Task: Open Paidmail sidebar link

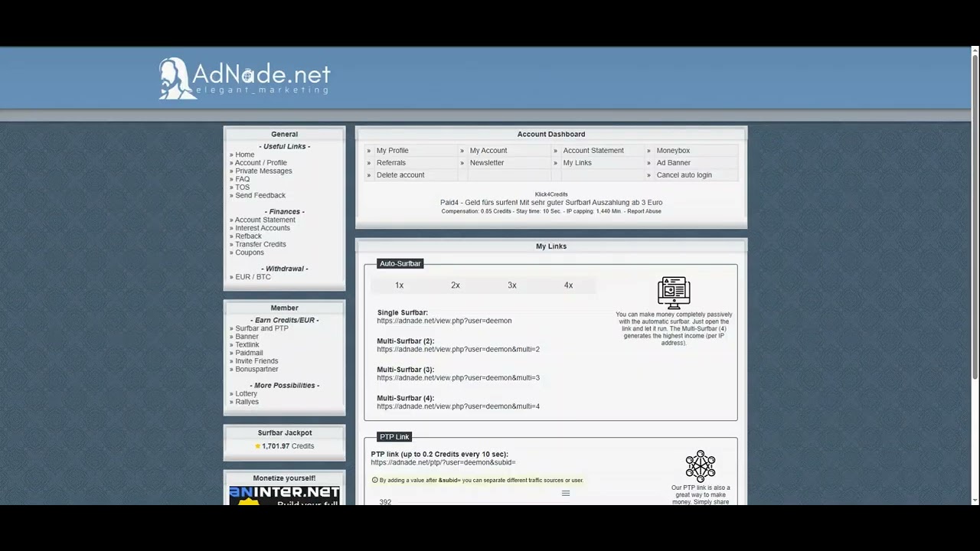Action: point(250,354)
